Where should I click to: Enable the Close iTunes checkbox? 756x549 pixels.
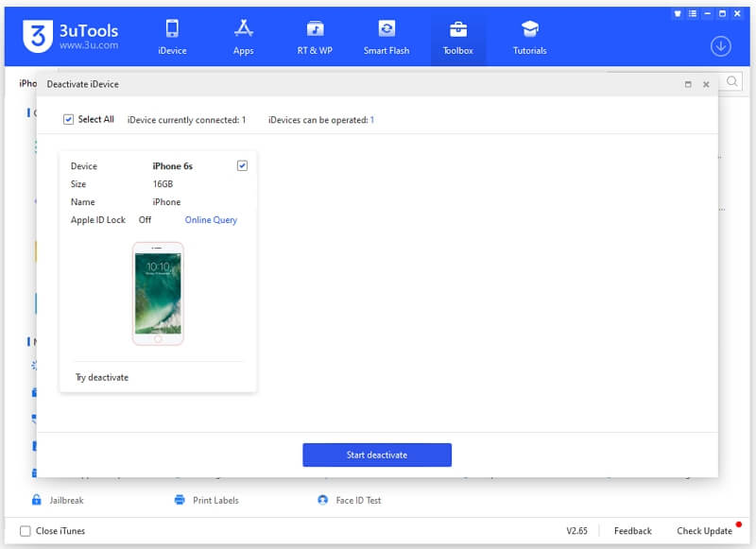pyautogui.click(x=26, y=531)
